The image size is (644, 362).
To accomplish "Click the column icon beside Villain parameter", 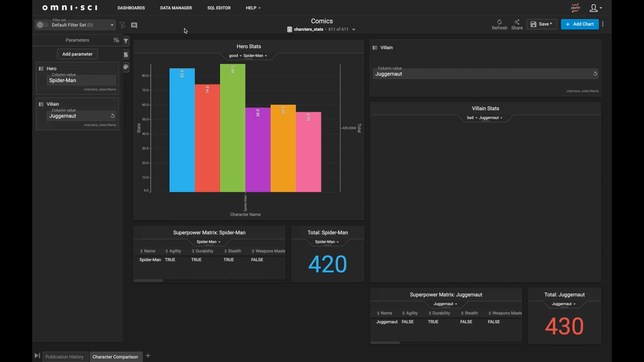I will click(x=41, y=104).
